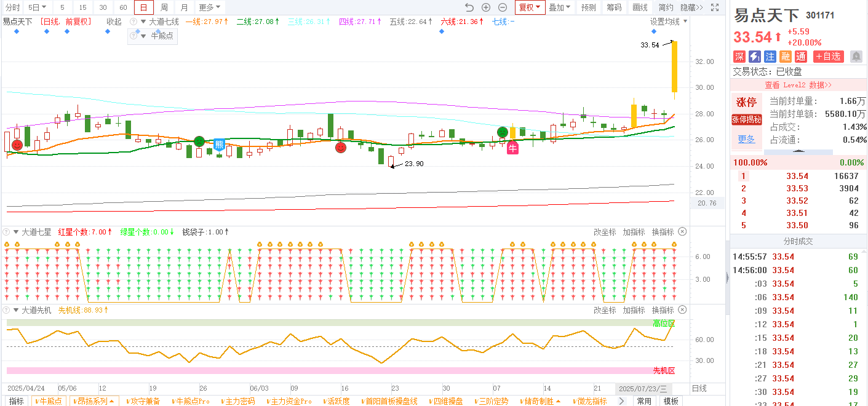The width and height of the screenshot is (868, 406).
Task: Click the green face marker beside 牛
Action: (x=503, y=132)
